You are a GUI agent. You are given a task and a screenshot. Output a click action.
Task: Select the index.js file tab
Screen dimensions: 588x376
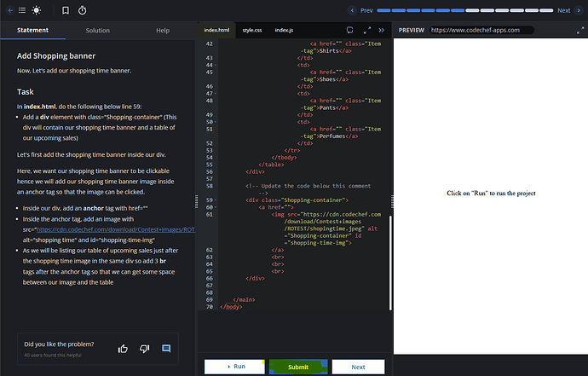284,30
